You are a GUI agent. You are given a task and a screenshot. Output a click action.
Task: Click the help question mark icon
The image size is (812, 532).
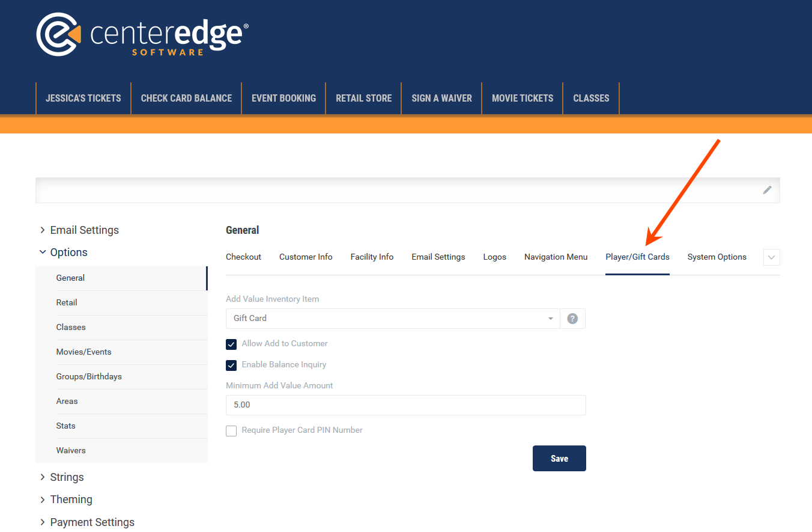tap(572, 319)
